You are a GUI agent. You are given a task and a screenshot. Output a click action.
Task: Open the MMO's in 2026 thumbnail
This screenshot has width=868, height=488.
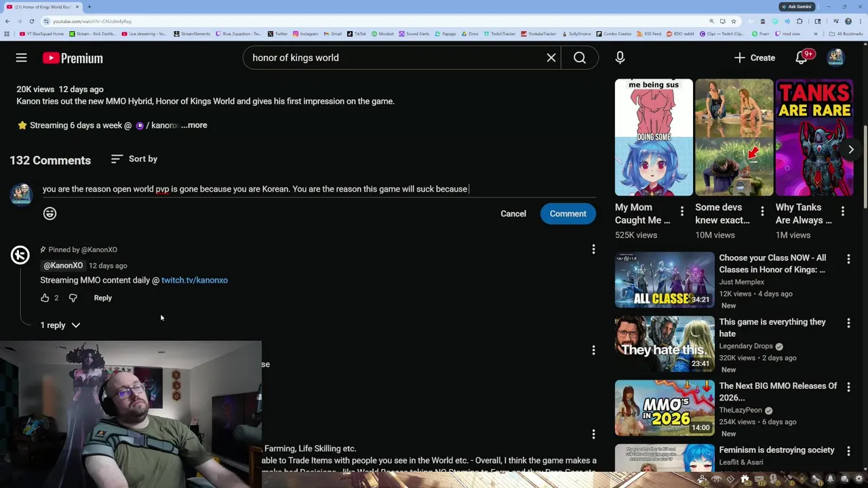665,408
